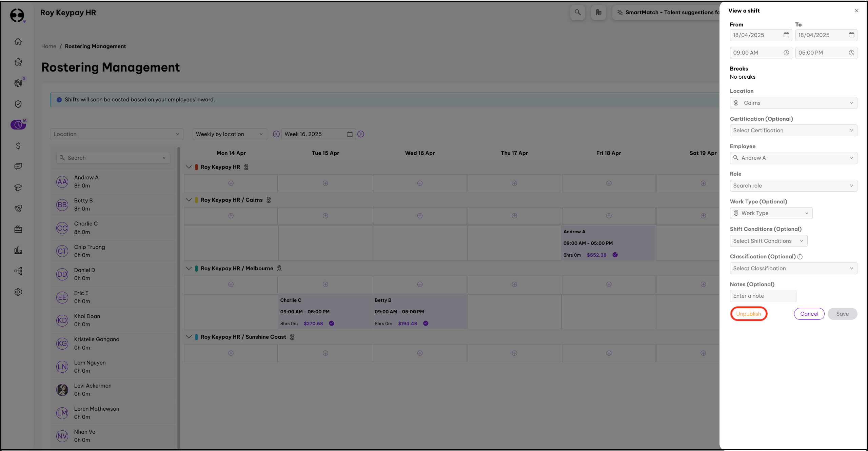Open the search magnifier in the header
The width and height of the screenshot is (868, 451).
[577, 13]
